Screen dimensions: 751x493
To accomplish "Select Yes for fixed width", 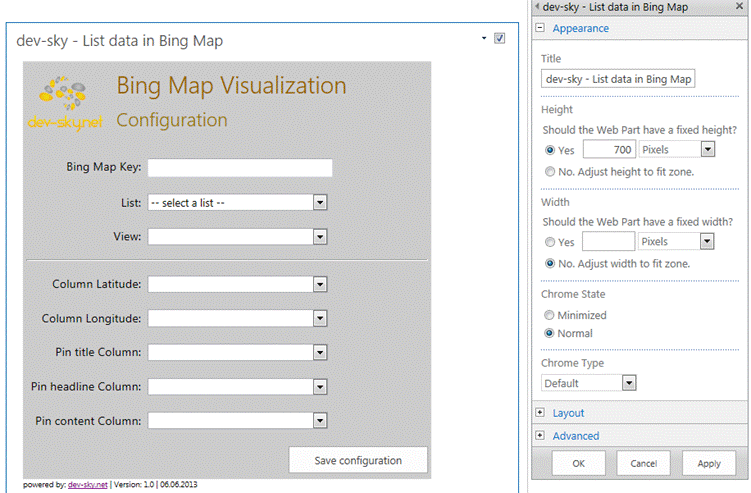I will (550, 242).
